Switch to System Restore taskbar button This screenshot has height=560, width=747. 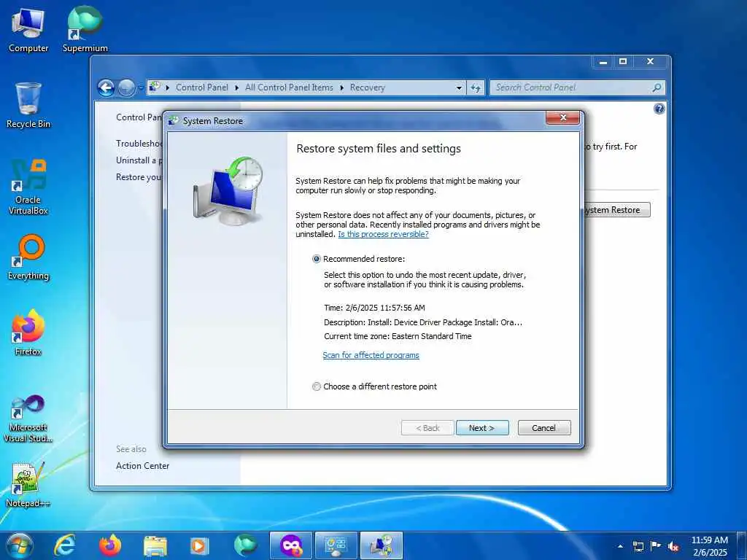click(382, 545)
